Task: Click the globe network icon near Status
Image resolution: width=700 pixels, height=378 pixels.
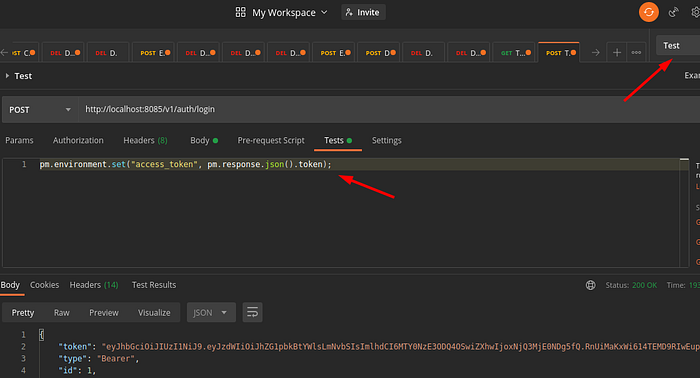Action: point(590,285)
